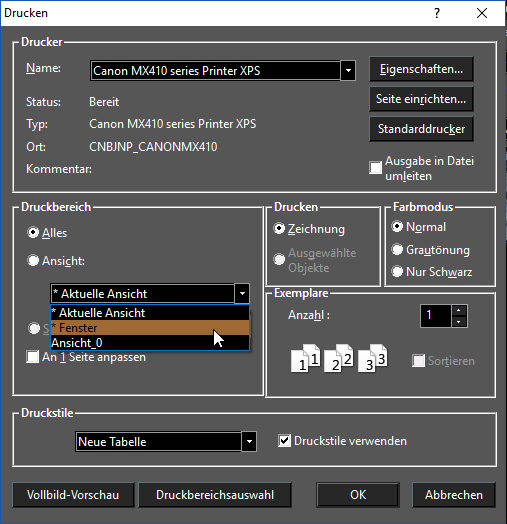The image size is (507, 524).
Task: Select Nur Schwarz color mode
Action: pyautogui.click(x=397, y=271)
